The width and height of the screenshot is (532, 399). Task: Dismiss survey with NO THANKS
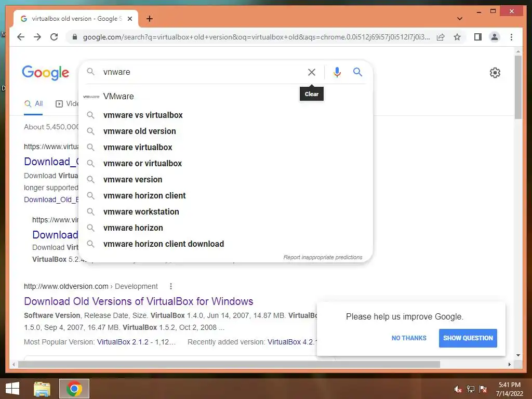tap(409, 338)
